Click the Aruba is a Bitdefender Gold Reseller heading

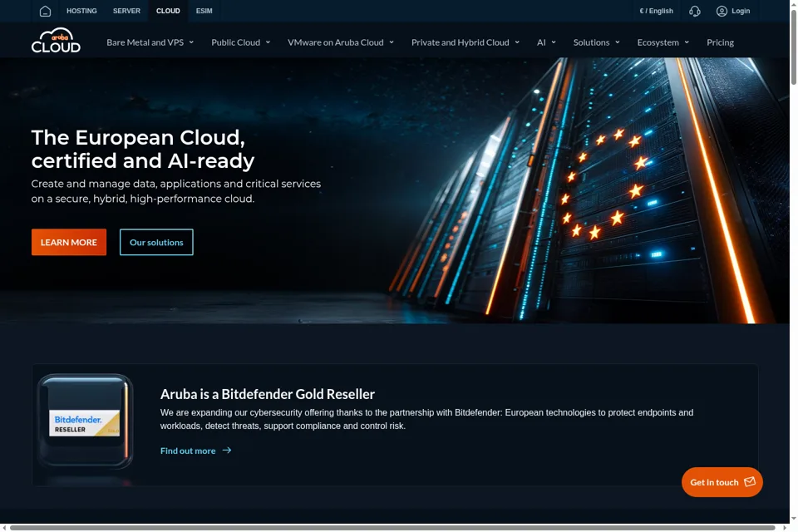point(267,394)
